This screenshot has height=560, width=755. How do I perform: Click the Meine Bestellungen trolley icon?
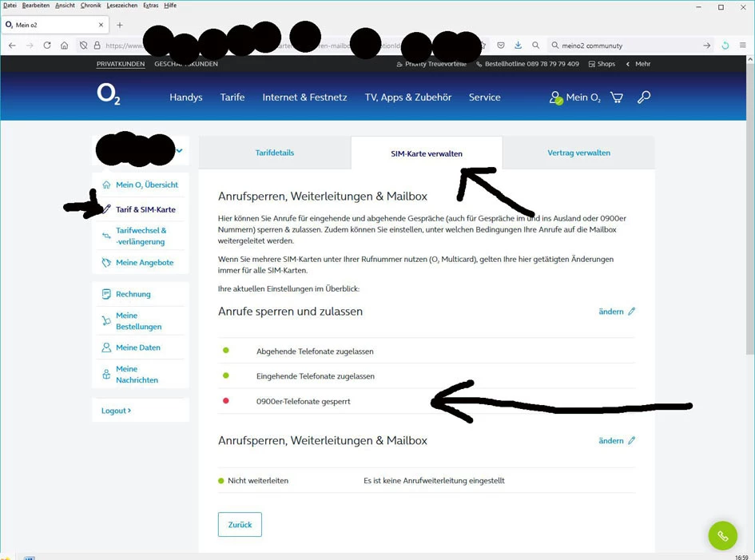coord(106,320)
